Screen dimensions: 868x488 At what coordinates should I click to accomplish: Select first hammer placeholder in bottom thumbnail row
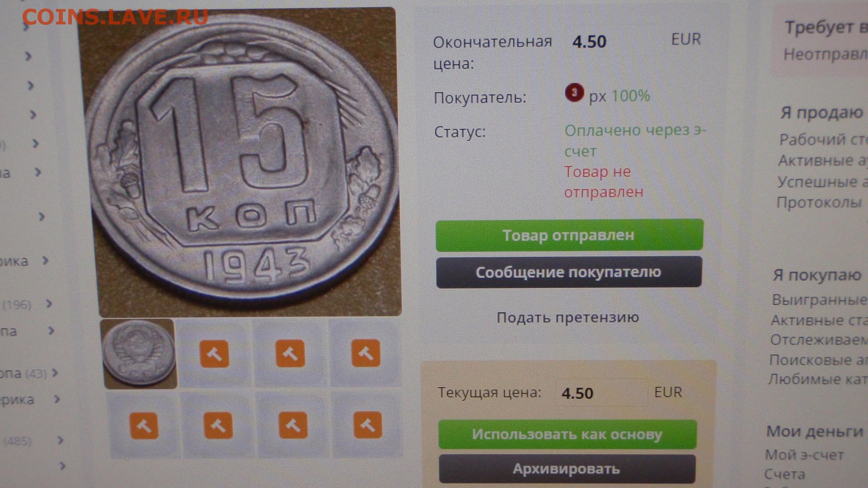click(x=144, y=426)
